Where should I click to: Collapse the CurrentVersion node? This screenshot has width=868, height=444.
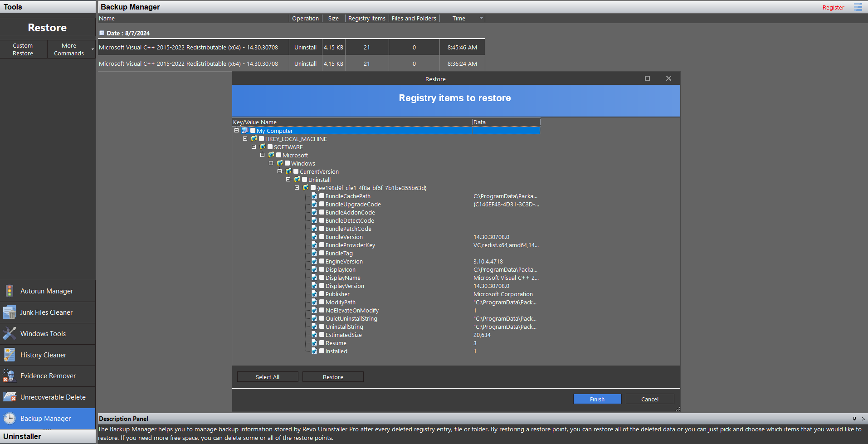279,171
